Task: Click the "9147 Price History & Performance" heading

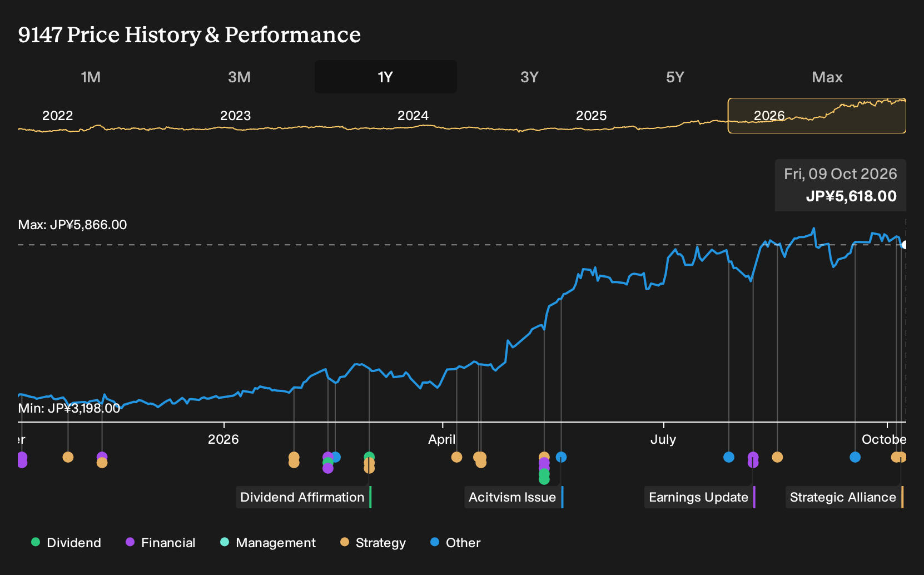Action: point(190,34)
